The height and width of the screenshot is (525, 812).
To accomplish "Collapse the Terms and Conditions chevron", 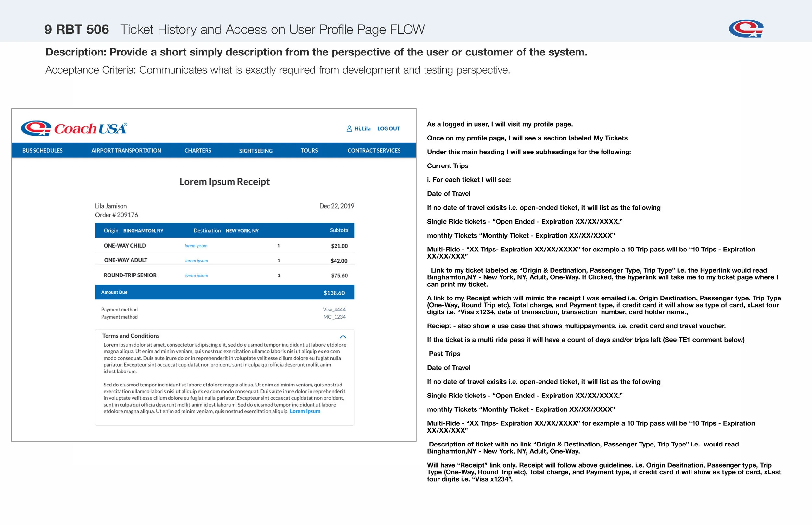I will [x=343, y=337].
